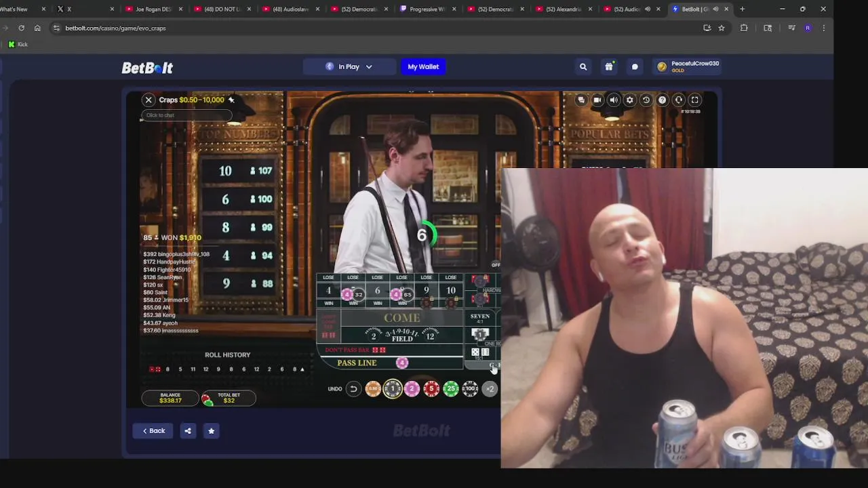Open game settings gear icon
Viewport: 868px width, 488px height.
click(x=630, y=100)
